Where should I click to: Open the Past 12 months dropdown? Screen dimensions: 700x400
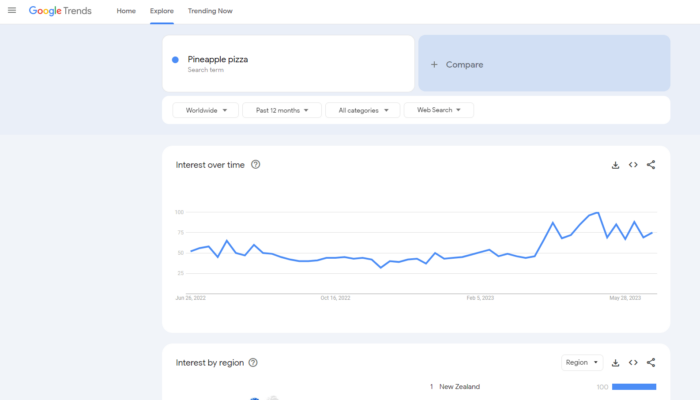tap(282, 110)
